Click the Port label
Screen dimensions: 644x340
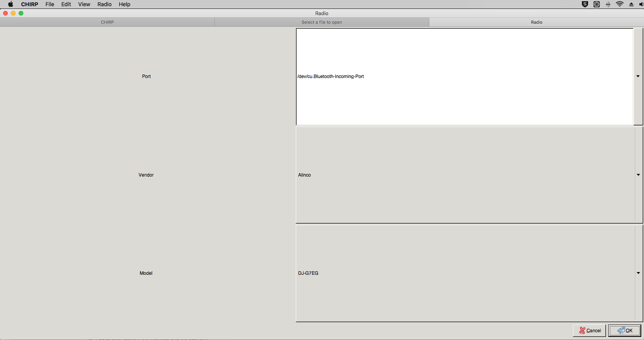click(146, 76)
